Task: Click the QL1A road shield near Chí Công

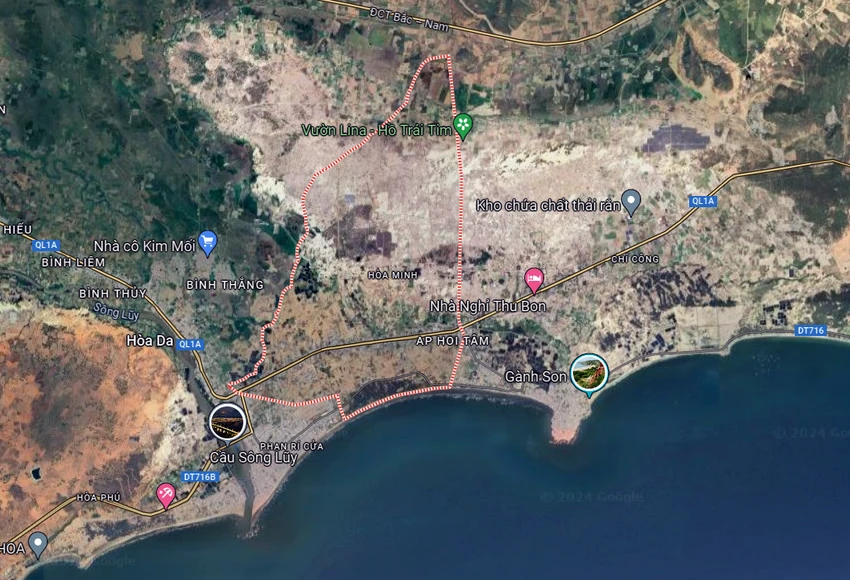Action: tap(703, 201)
